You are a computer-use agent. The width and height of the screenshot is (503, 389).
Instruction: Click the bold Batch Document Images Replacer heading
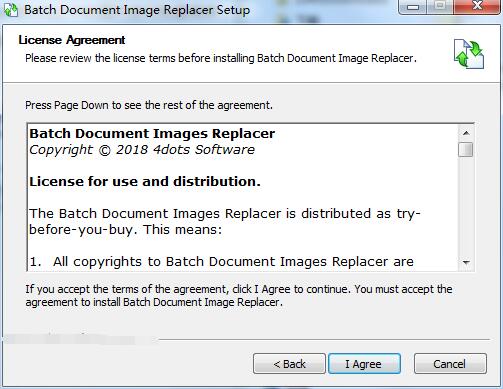click(152, 134)
